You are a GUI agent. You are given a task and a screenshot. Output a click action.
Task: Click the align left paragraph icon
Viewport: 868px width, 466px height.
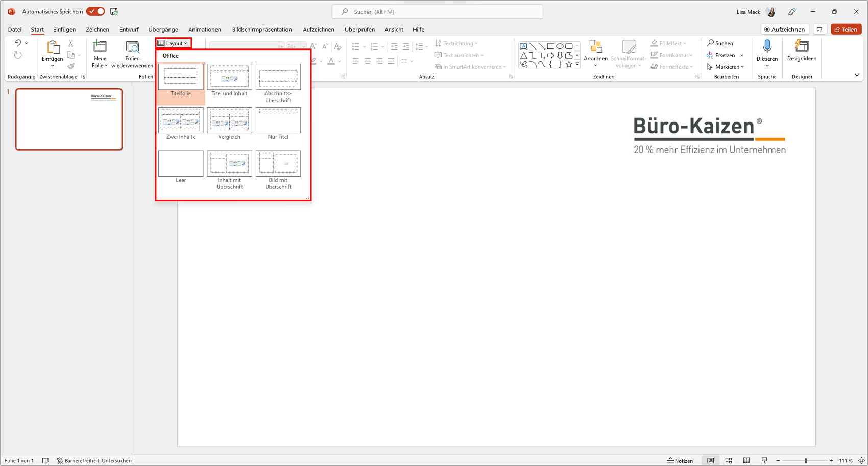356,61
